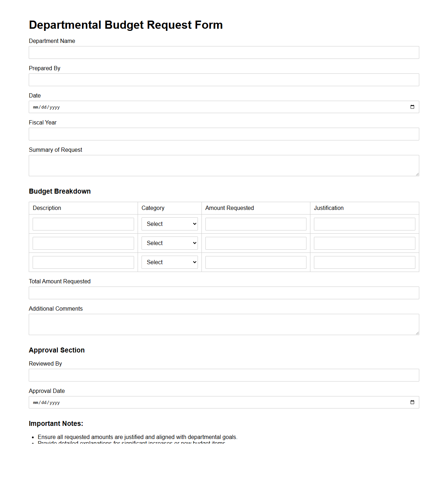
Task: Click the Department Name input field
Action: click(224, 52)
